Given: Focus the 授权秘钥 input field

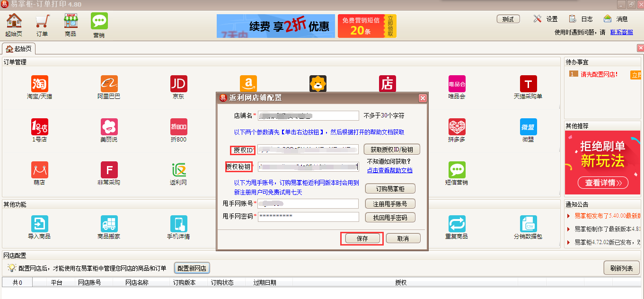Looking at the screenshot, I should [309, 167].
